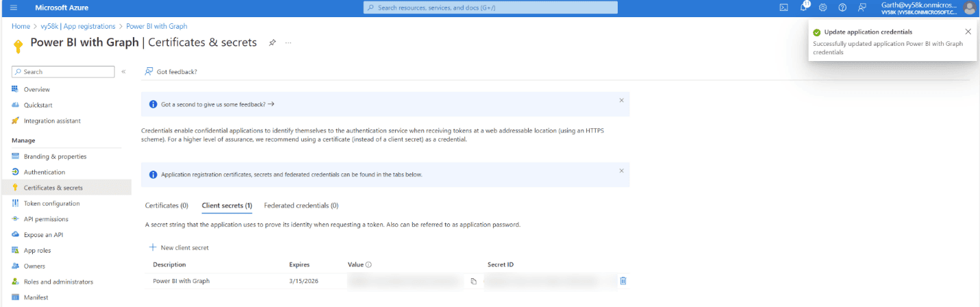This screenshot has height=307, width=980.
Task: Launch Cloud Shell from top bar
Action: pyautogui.click(x=783, y=8)
